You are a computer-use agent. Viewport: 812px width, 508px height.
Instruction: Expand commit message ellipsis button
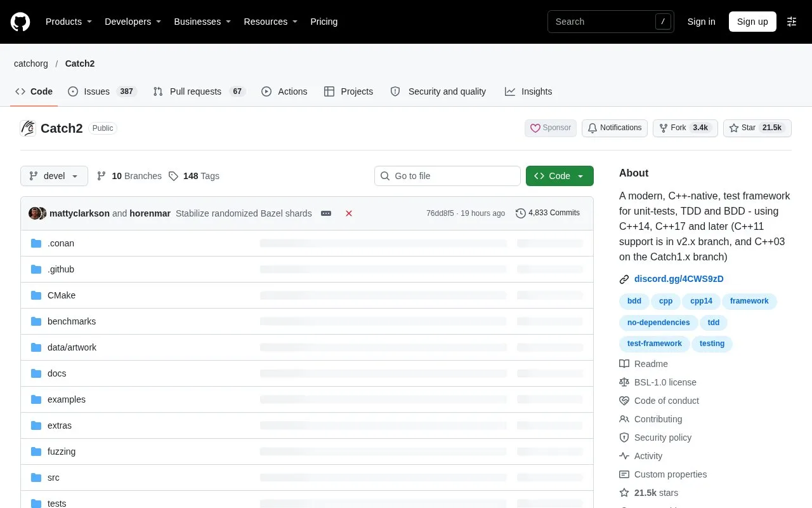tap(326, 213)
